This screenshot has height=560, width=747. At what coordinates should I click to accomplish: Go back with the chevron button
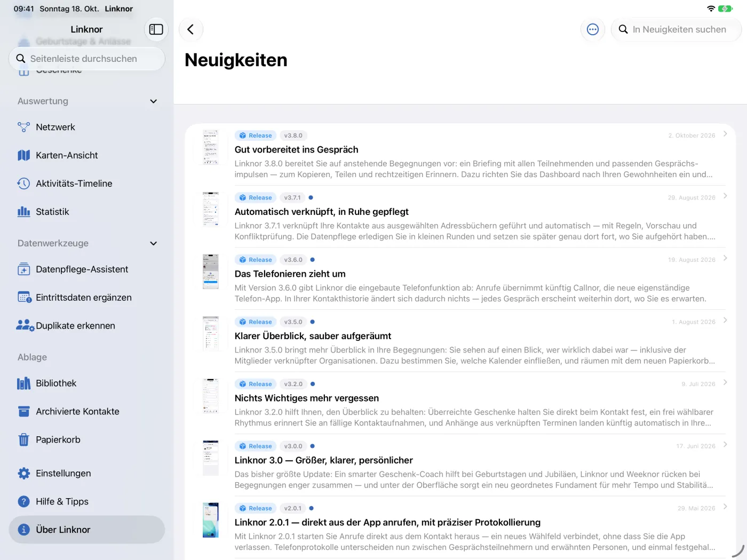click(190, 29)
